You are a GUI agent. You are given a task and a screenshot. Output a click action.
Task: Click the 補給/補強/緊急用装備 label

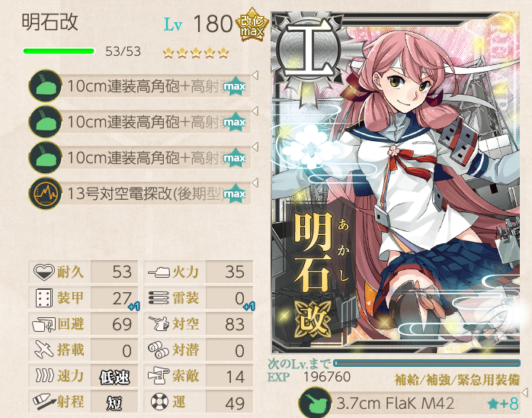tap(457, 380)
